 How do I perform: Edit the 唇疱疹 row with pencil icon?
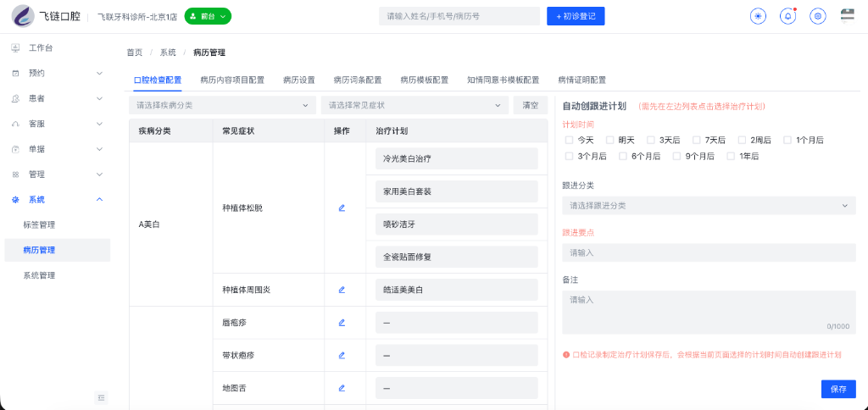[x=342, y=322]
